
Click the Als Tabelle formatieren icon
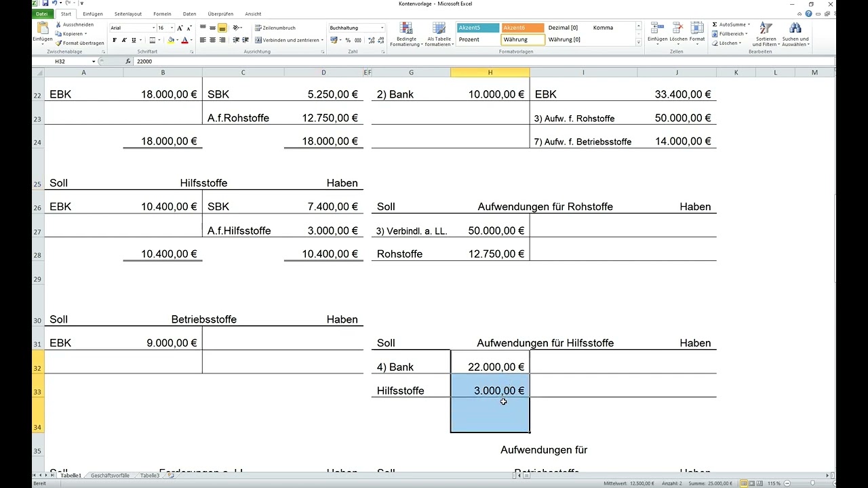[439, 28]
